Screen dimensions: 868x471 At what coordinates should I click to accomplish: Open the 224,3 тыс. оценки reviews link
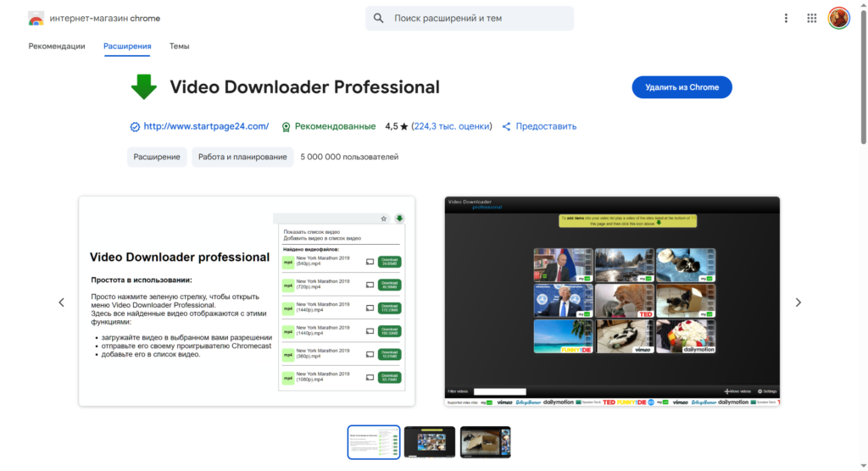(452, 126)
